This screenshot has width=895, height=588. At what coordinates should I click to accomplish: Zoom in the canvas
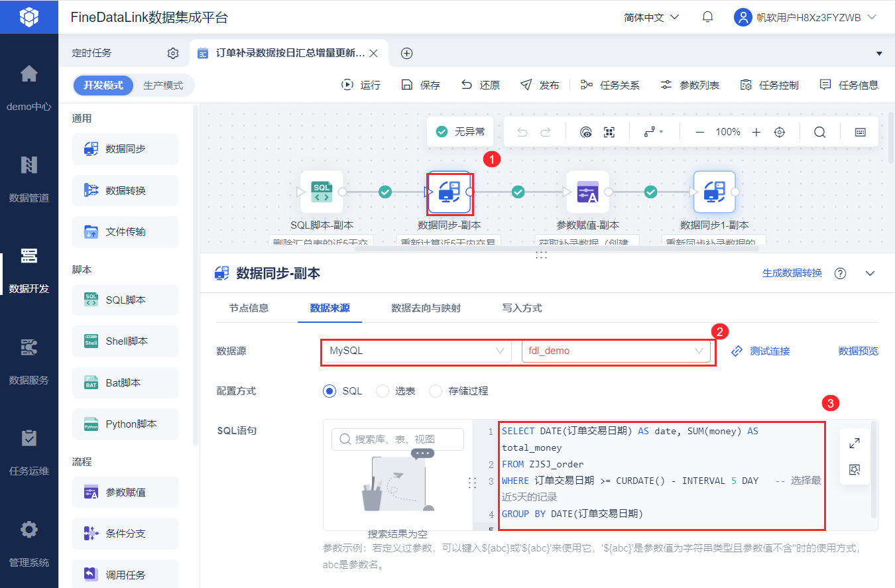(x=756, y=132)
